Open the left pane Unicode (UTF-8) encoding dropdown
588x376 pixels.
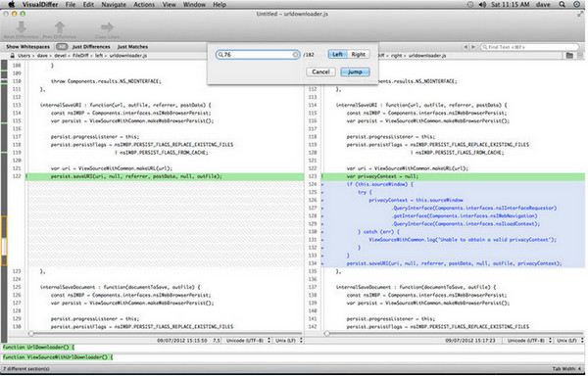[248, 341]
